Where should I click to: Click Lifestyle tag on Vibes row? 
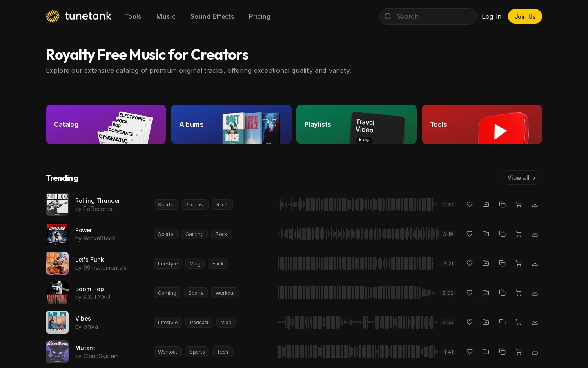(x=168, y=322)
